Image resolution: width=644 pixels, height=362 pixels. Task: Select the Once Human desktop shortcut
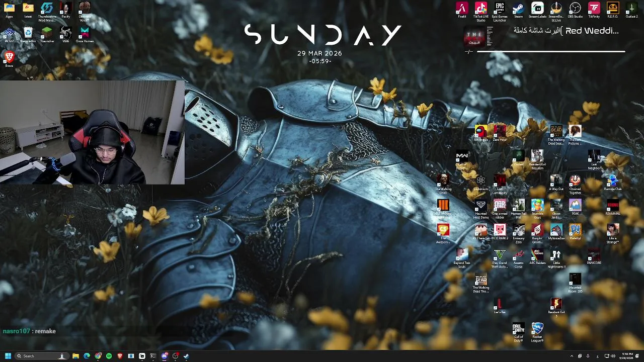[85, 35]
